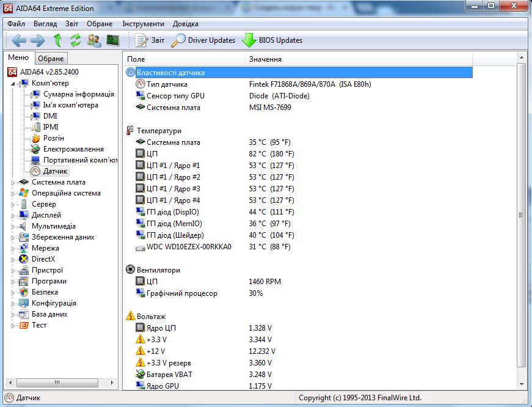This screenshot has width=532, height=407.
Task: Open BIOS Updates
Action: [x=272, y=40]
